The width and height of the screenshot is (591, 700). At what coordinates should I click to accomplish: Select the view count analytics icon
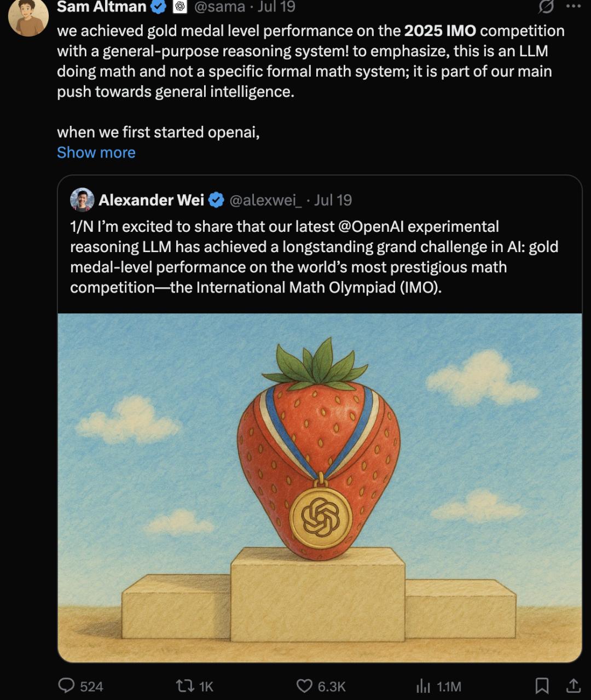click(422, 685)
